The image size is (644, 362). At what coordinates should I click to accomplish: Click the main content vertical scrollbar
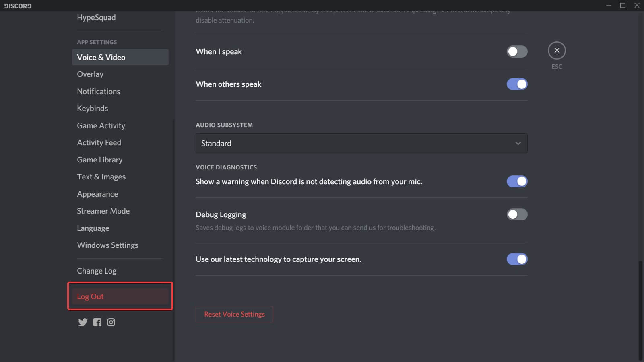pyautogui.click(x=641, y=310)
